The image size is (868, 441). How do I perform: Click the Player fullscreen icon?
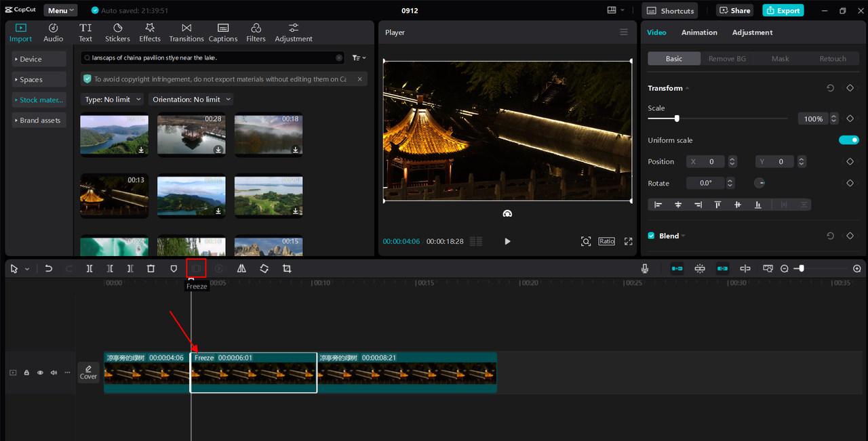pos(628,241)
